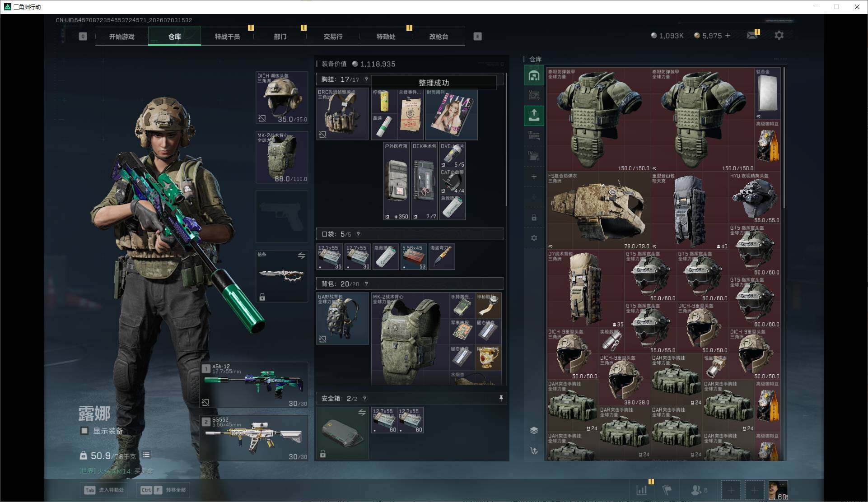Select the 5.56x45 ammo in pockets
868x502 pixels.
click(x=414, y=257)
